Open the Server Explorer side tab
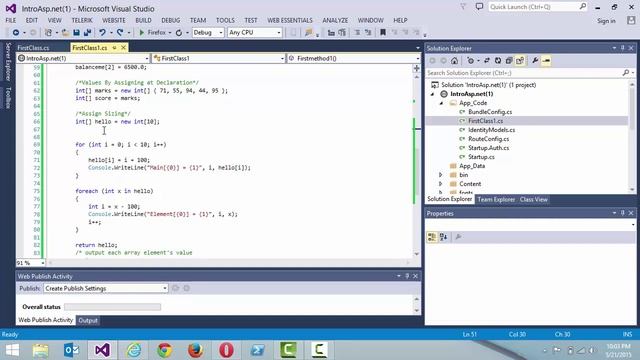 pyautogui.click(x=8, y=62)
